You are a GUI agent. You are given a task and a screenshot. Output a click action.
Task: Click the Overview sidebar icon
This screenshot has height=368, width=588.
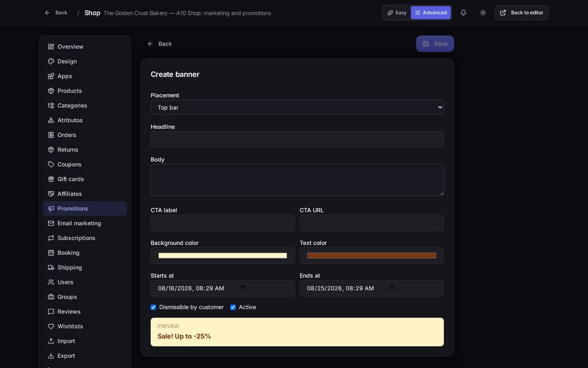pyautogui.click(x=51, y=47)
